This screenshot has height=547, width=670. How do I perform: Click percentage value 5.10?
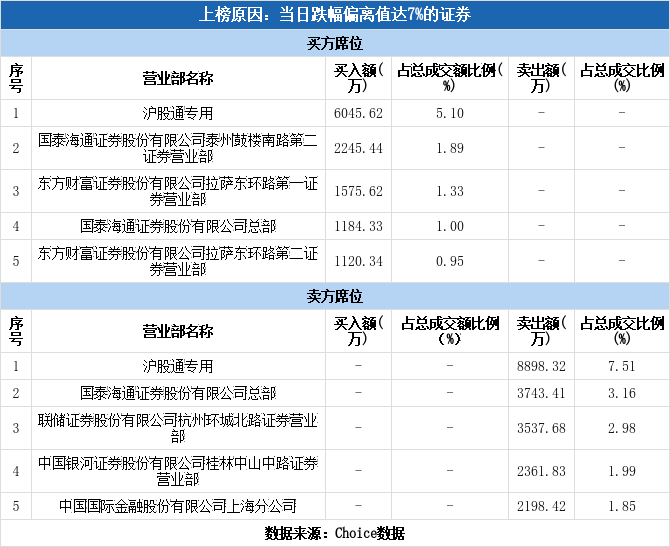(450, 113)
